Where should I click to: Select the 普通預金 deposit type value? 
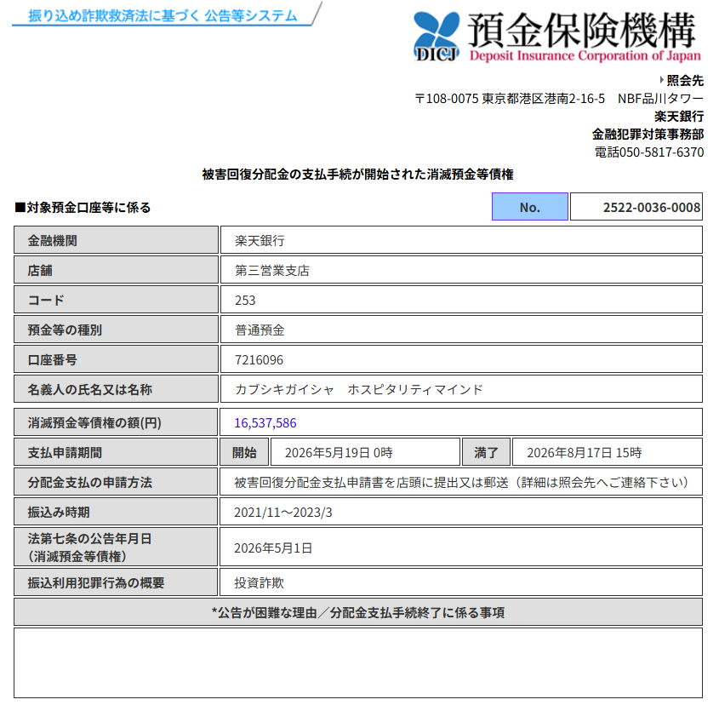click(260, 330)
